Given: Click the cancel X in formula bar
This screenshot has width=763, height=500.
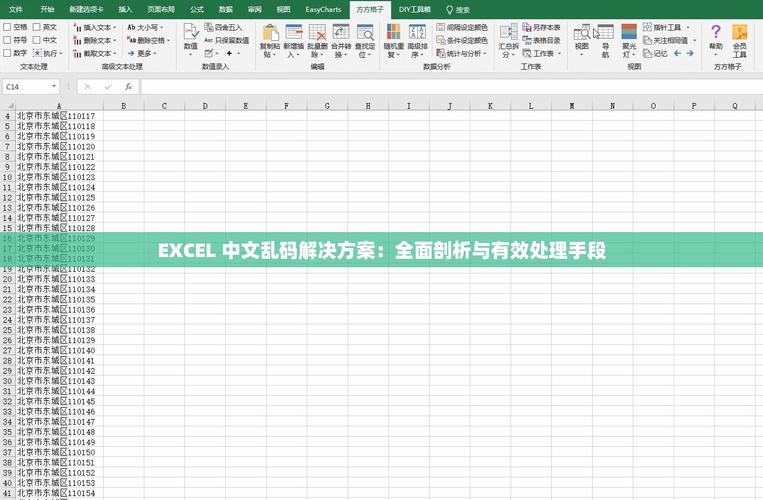Looking at the screenshot, I should pyautogui.click(x=87, y=87).
